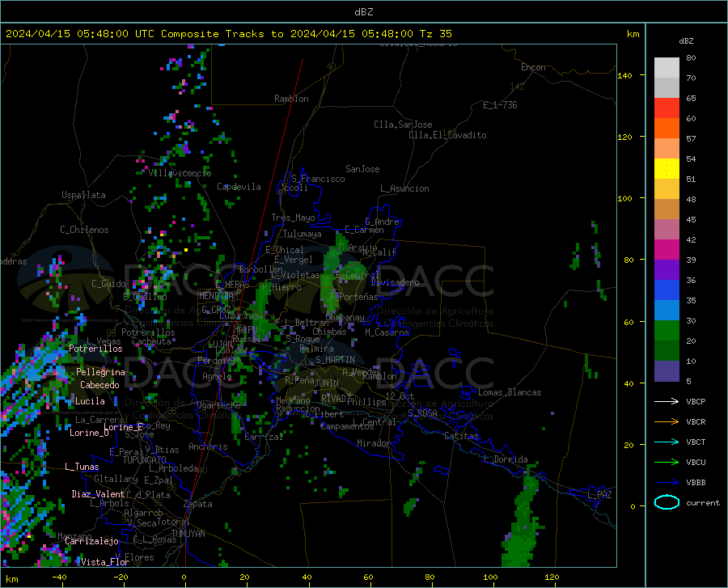
Task: Click the S_MARTIN map label
Action: 335,360
